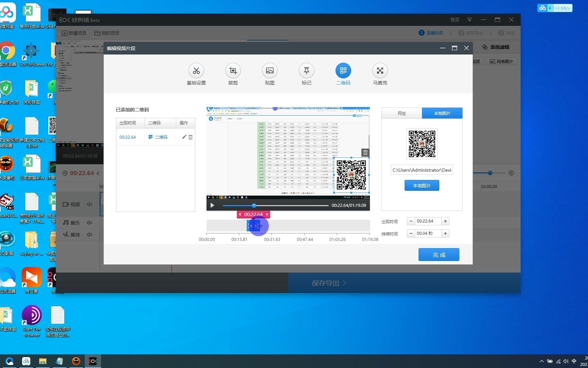This screenshot has width=588, height=368.
Task: Switch the 中 input method indicator
Action: point(574,361)
